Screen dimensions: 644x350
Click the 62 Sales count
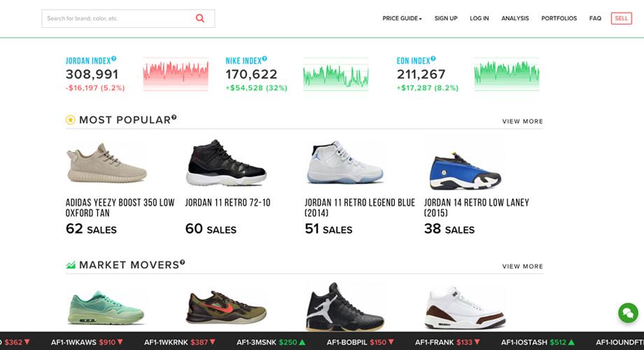[91, 229]
